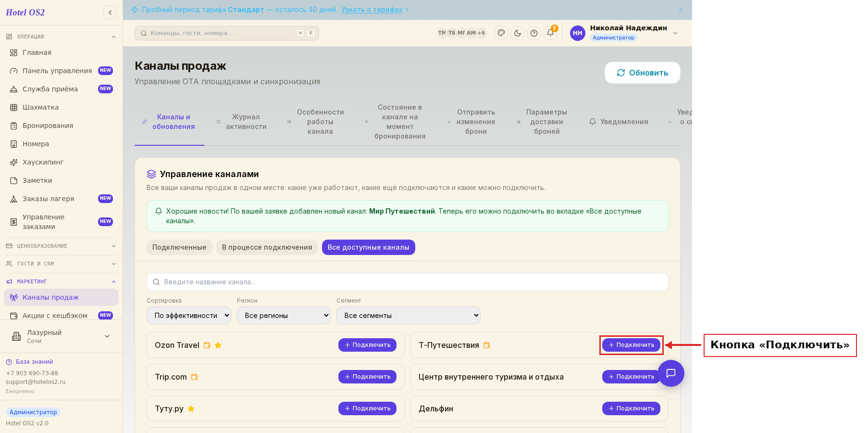The image size is (868, 433).
Task: Open Хаускипинг in sidebar
Action: click(61, 162)
